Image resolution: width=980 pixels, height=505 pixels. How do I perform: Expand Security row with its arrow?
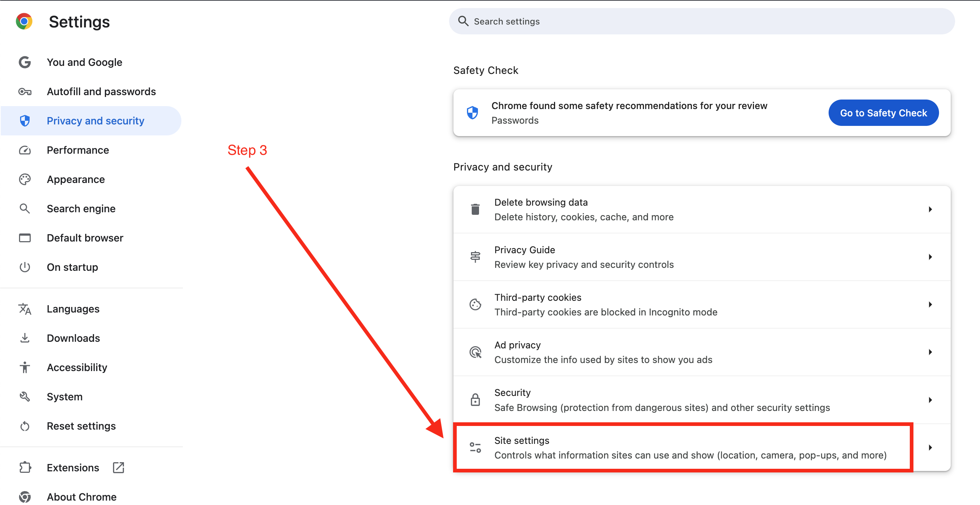pos(930,400)
